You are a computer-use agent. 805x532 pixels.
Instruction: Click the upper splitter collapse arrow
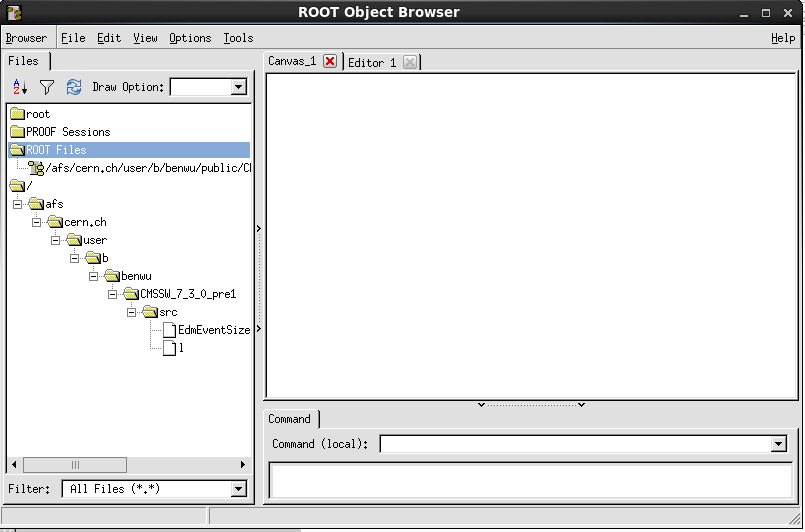(259, 229)
